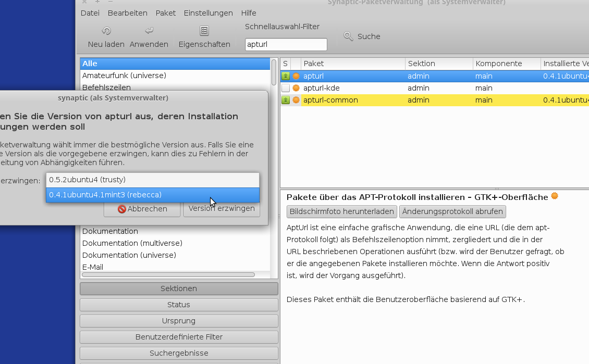The height and width of the screenshot is (364, 589).
Task: Sort by the S status column header
Action: (286, 64)
